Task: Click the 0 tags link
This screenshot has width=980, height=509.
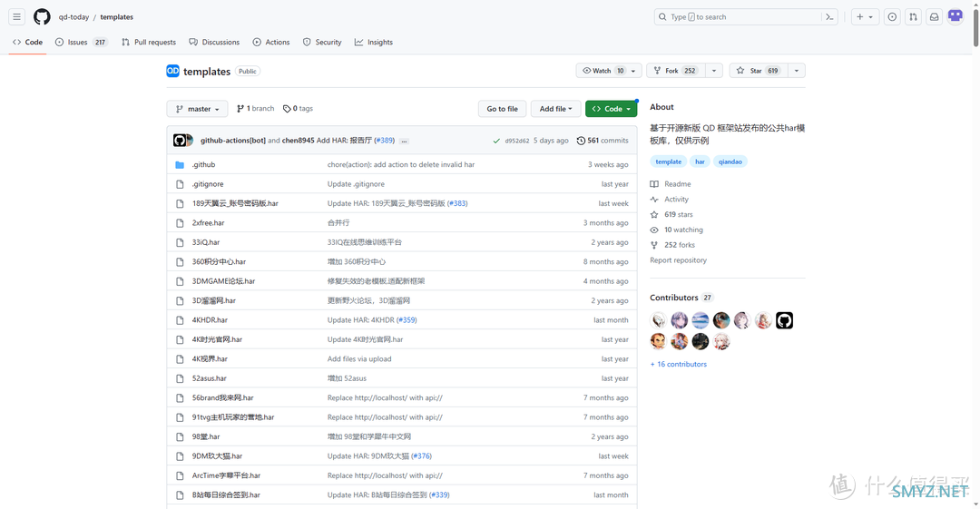Action: pos(299,108)
